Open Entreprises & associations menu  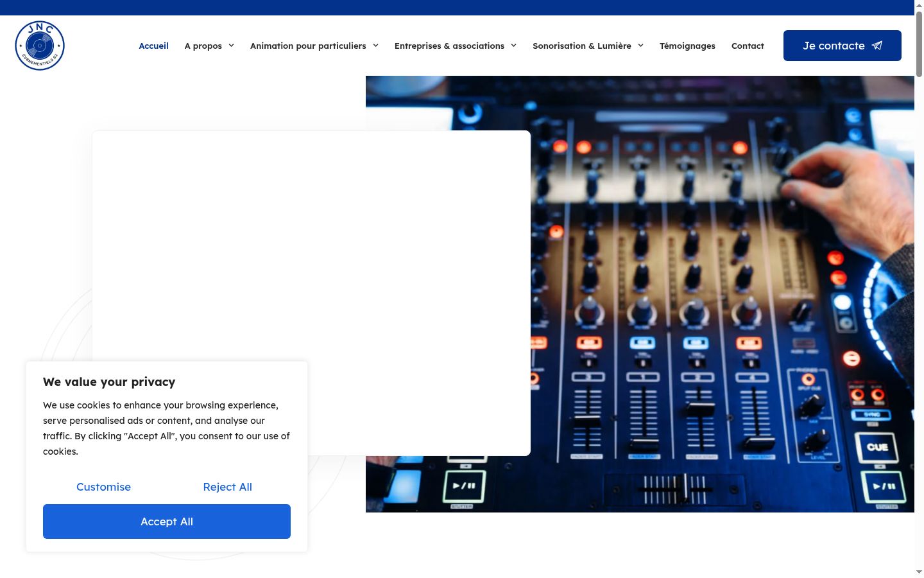point(449,46)
